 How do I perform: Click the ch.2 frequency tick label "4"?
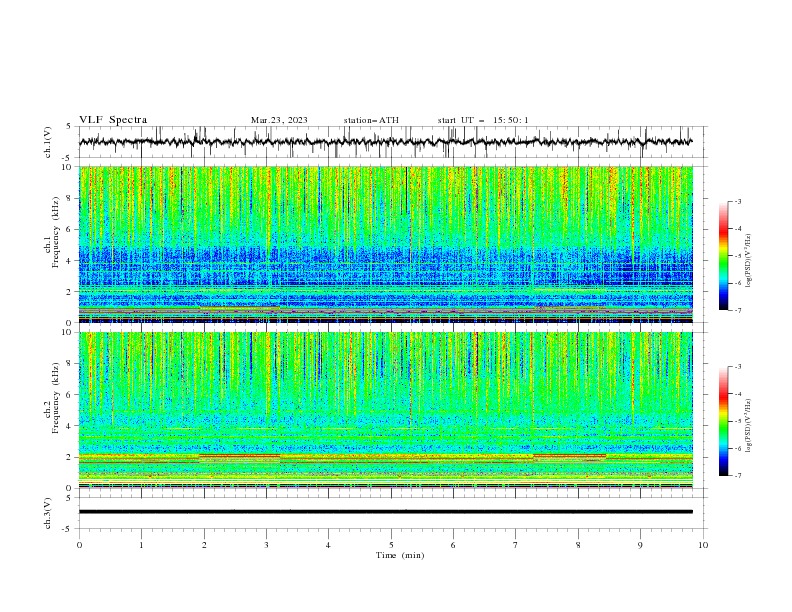(x=70, y=426)
